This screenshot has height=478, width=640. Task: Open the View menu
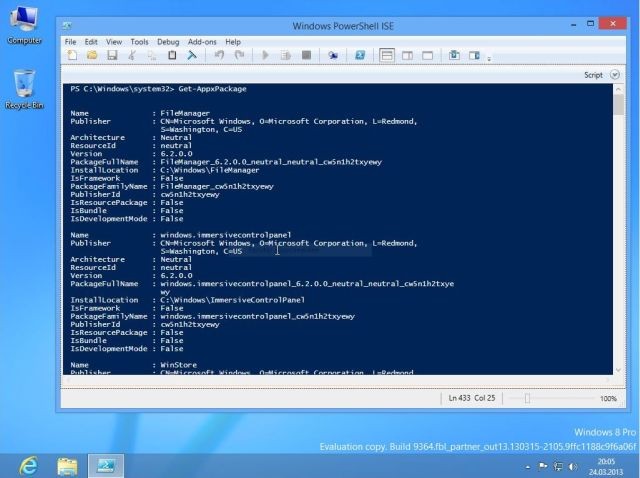click(114, 42)
